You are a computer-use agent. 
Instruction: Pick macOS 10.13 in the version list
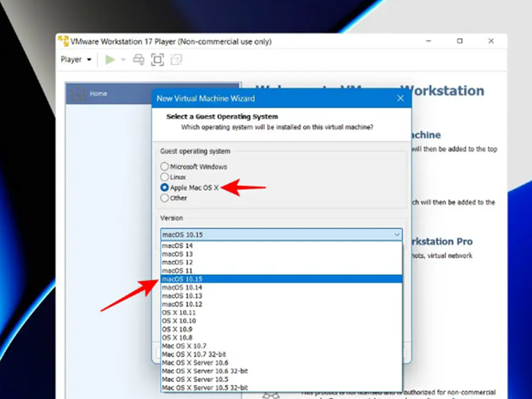[281, 296]
